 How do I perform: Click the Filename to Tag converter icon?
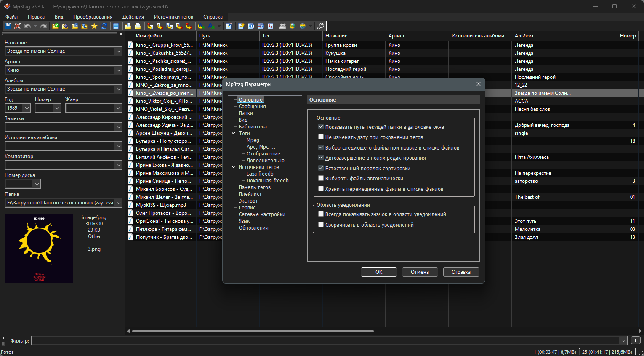tap(160, 26)
